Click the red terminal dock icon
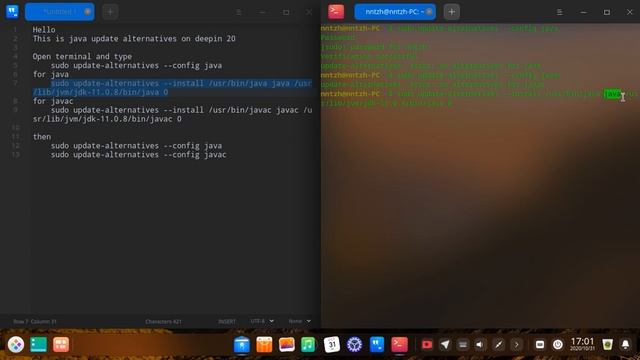This screenshot has height=360, width=640. [x=399, y=344]
